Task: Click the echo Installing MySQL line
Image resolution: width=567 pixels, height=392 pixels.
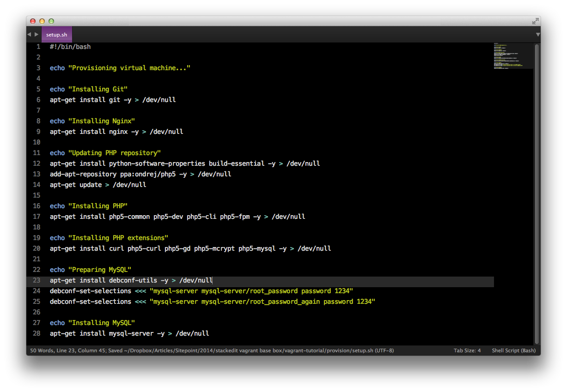Action: (92, 323)
